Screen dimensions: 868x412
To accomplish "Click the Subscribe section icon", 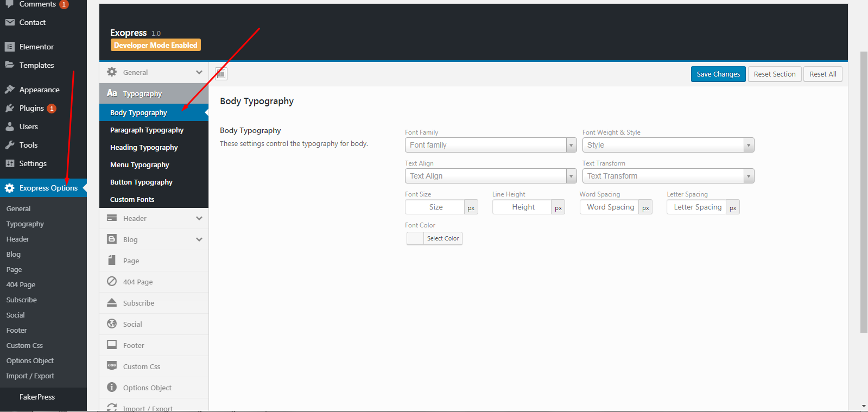I will [112, 302].
